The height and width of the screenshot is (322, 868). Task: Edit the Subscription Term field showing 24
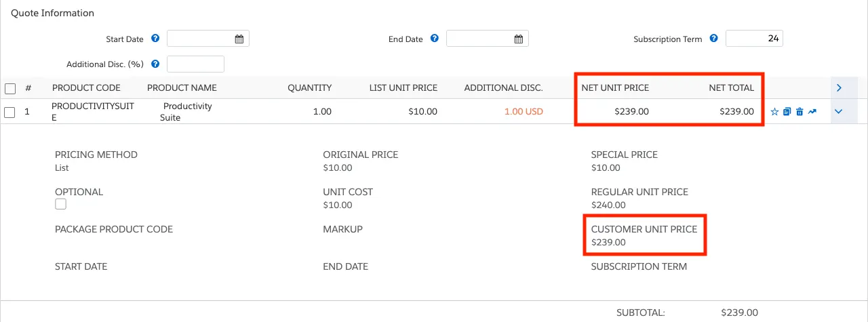(x=754, y=39)
